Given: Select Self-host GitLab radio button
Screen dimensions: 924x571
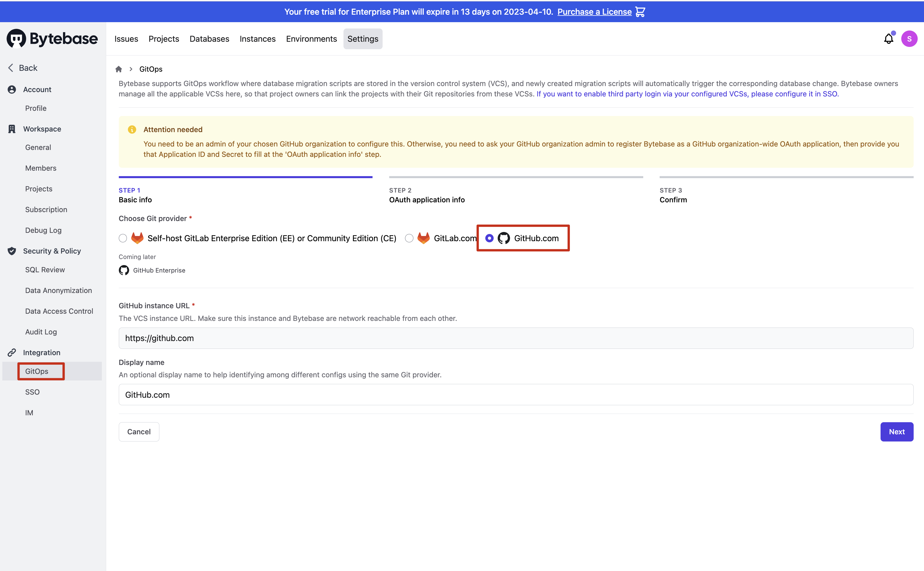Looking at the screenshot, I should pos(123,238).
